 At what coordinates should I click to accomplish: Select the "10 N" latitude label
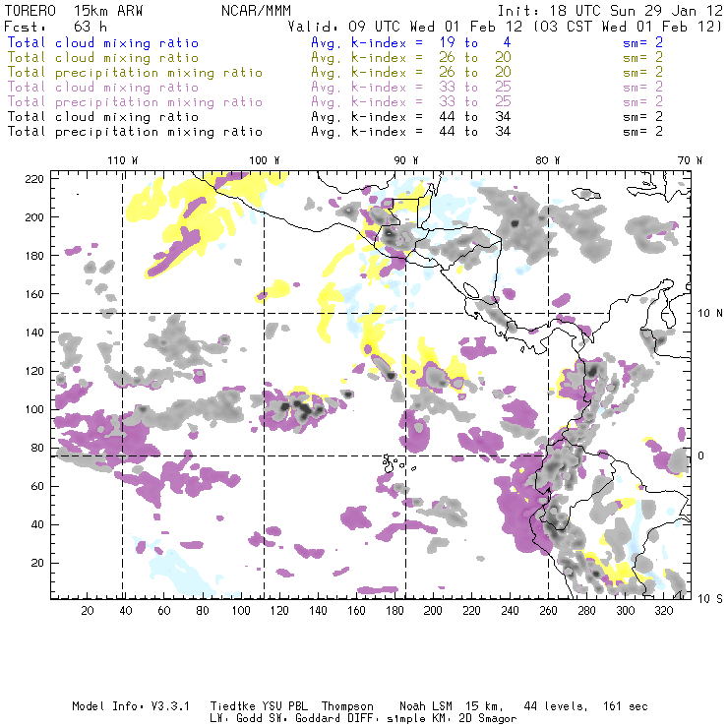710,314
